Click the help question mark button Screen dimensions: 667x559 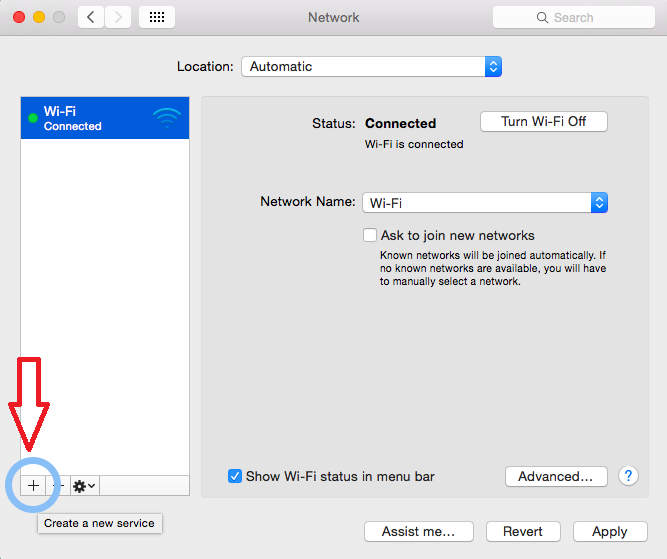629,476
